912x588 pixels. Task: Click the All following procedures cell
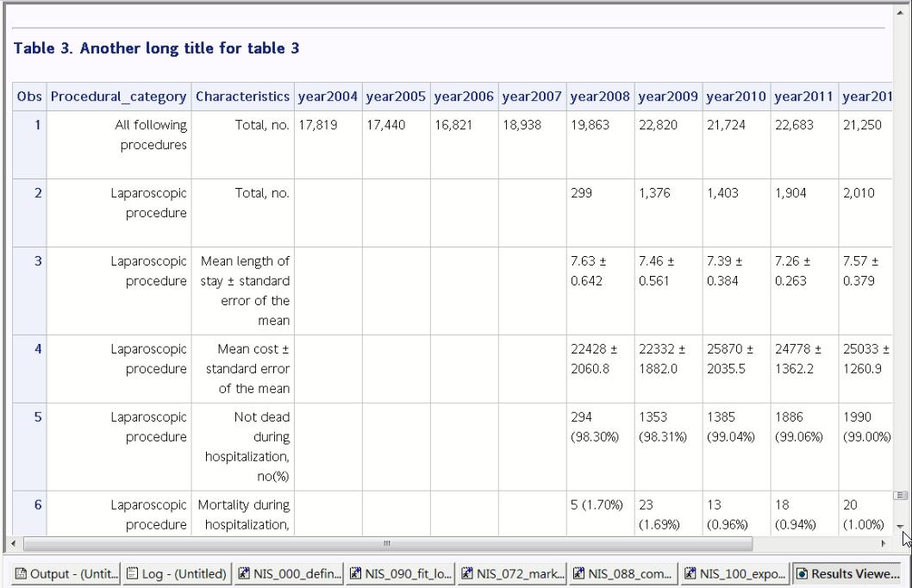[x=119, y=144]
